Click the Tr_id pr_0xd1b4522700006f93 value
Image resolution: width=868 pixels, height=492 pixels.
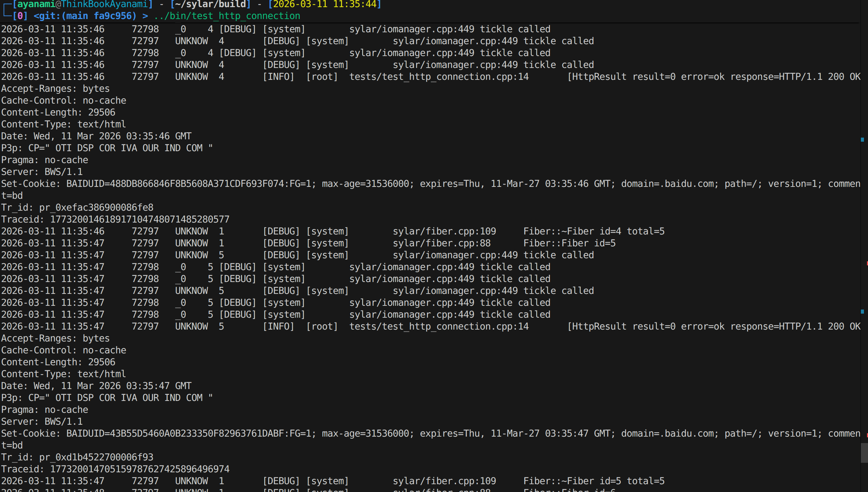96,457
